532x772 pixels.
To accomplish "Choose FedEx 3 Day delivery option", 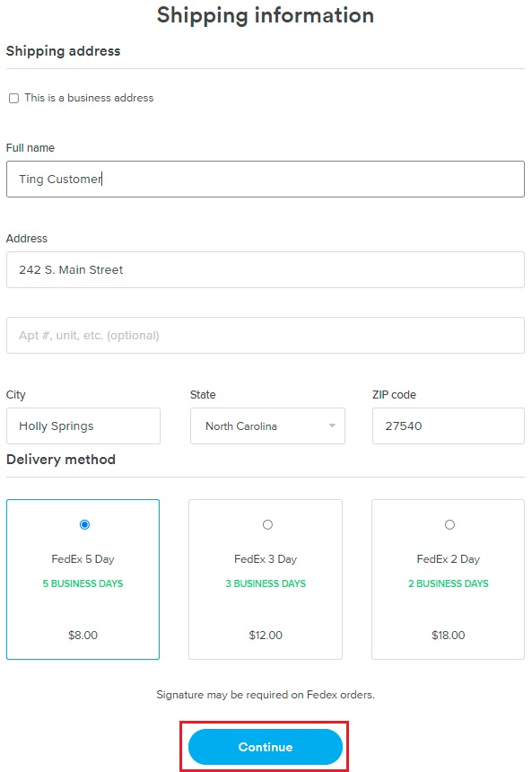I will (265, 524).
